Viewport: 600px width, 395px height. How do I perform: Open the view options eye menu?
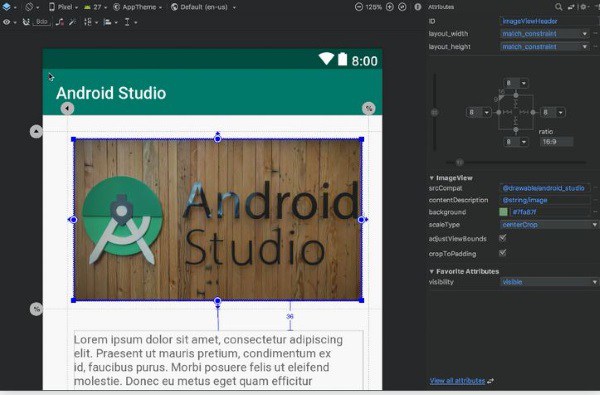click(x=9, y=22)
